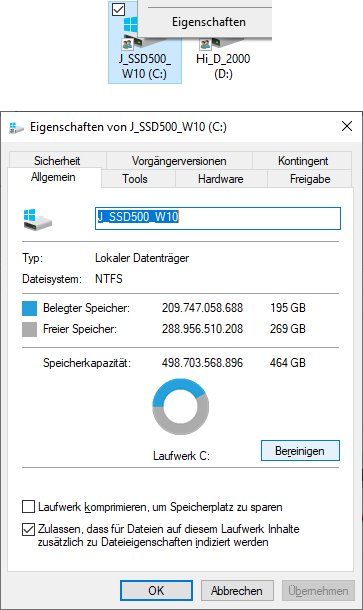This screenshot has width=363, height=610.
Task: Click the free bytes value 288.956.510.208
Action: click(x=202, y=329)
